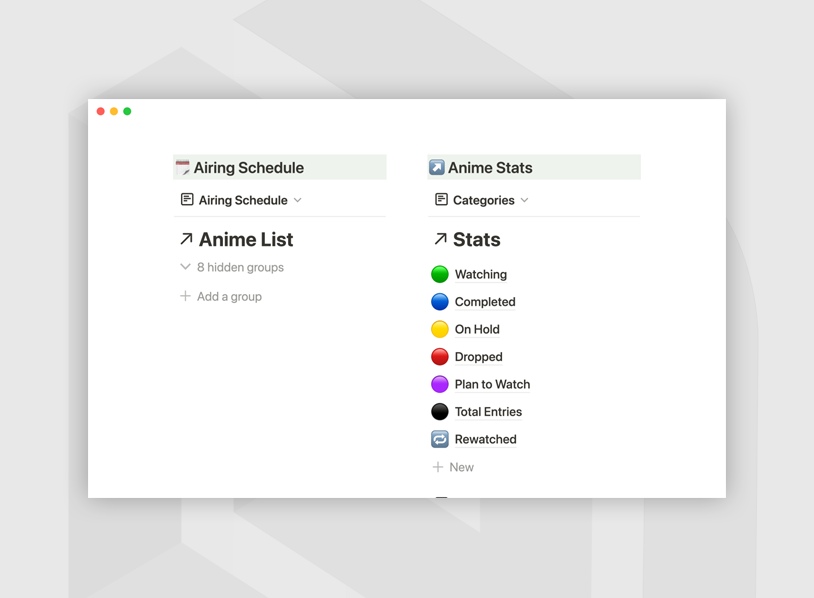Expand the 8 hidden groups

pyautogui.click(x=232, y=267)
